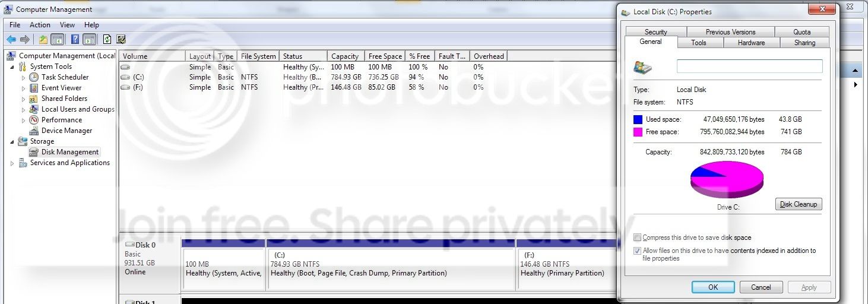Click OK in the Properties dialog
Image resolution: width=868 pixels, height=304 pixels.
point(713,287)
